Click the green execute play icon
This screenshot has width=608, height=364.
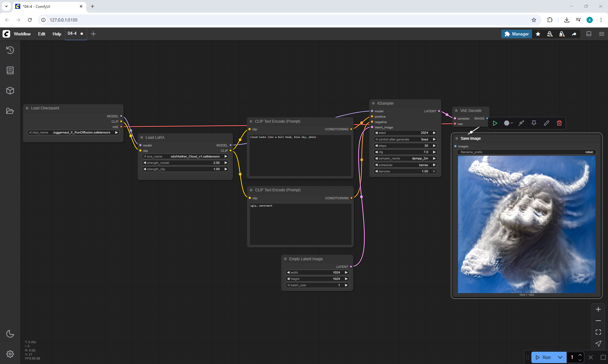tap(495, 123)
